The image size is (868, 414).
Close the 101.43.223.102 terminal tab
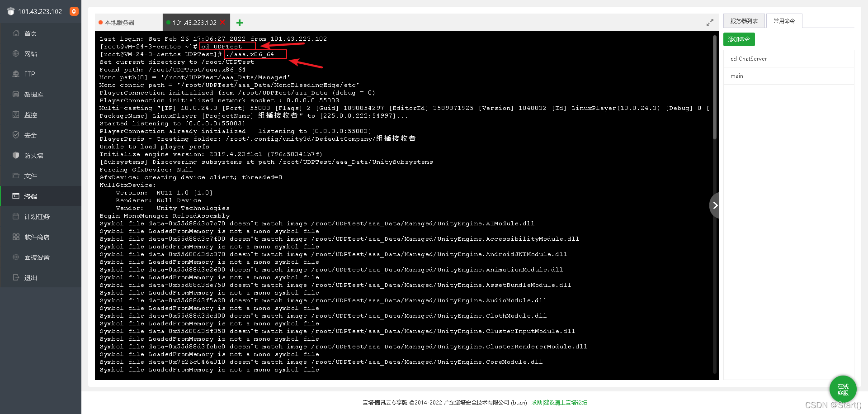tap(222, 22)
